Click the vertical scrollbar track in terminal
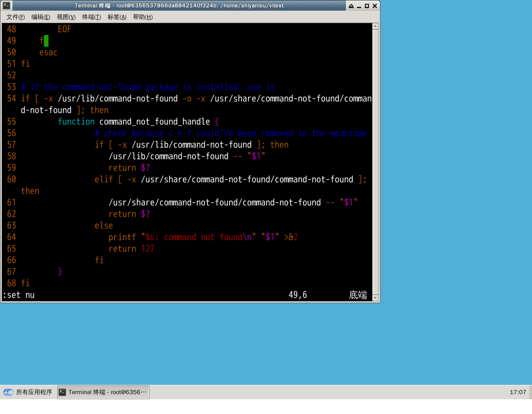Screen dimensions: 532x414 click(375, 162)
